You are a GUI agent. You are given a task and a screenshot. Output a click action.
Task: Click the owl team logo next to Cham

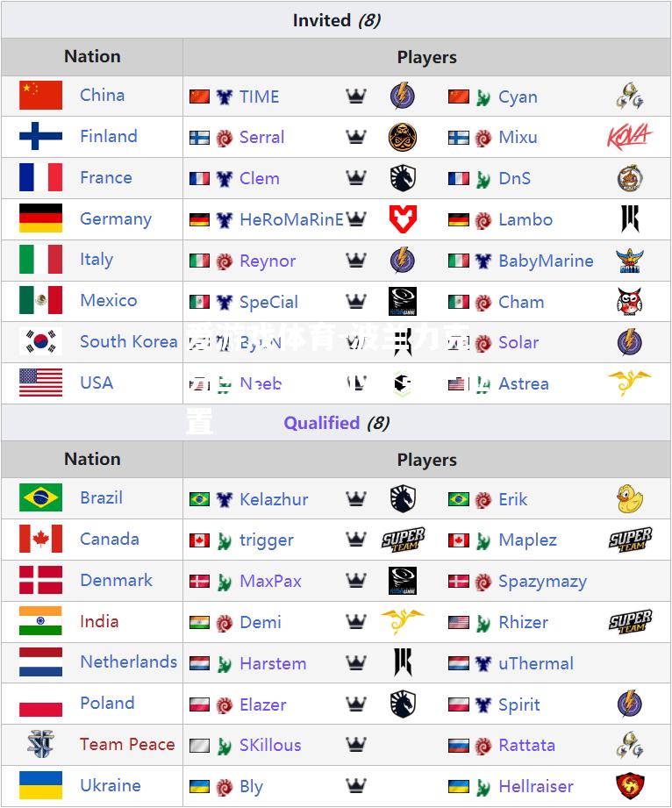pos(629,302)
